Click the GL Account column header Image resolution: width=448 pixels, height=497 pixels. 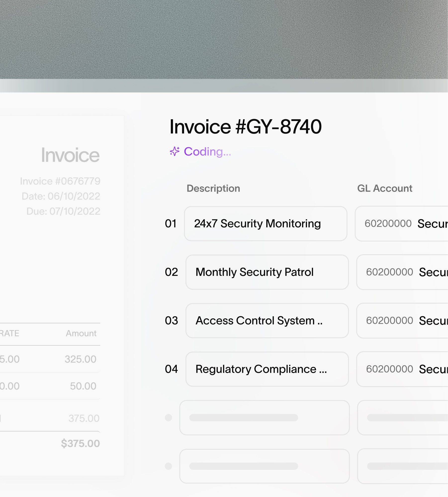point(385,188)
